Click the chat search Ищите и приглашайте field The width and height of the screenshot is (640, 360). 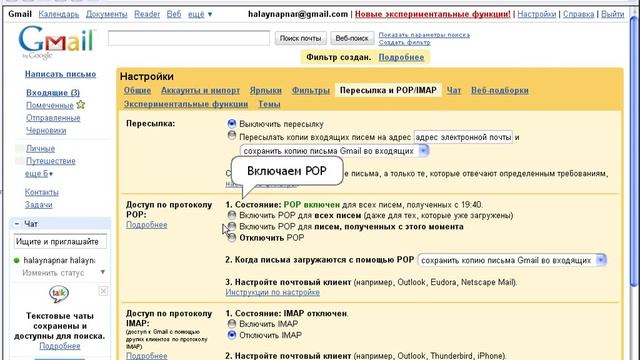60,242
